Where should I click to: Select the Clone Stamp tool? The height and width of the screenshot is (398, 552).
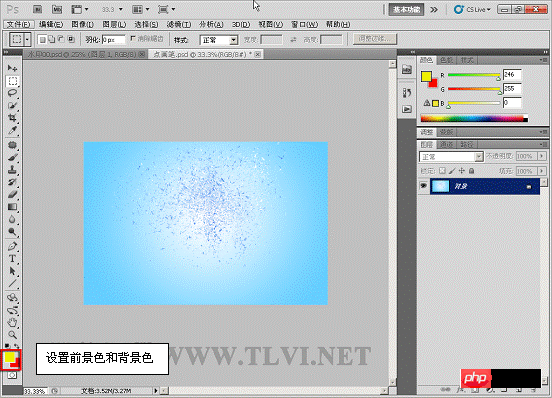pos(12,170)
